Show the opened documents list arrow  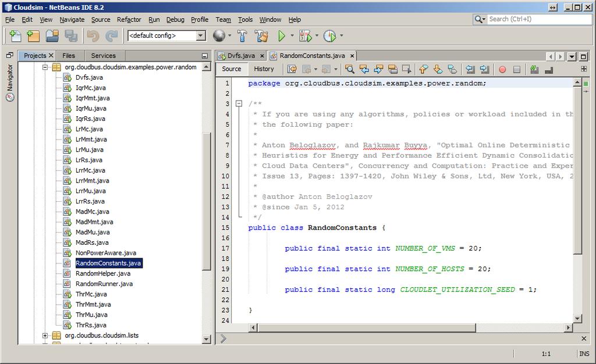tap(572, 56)
